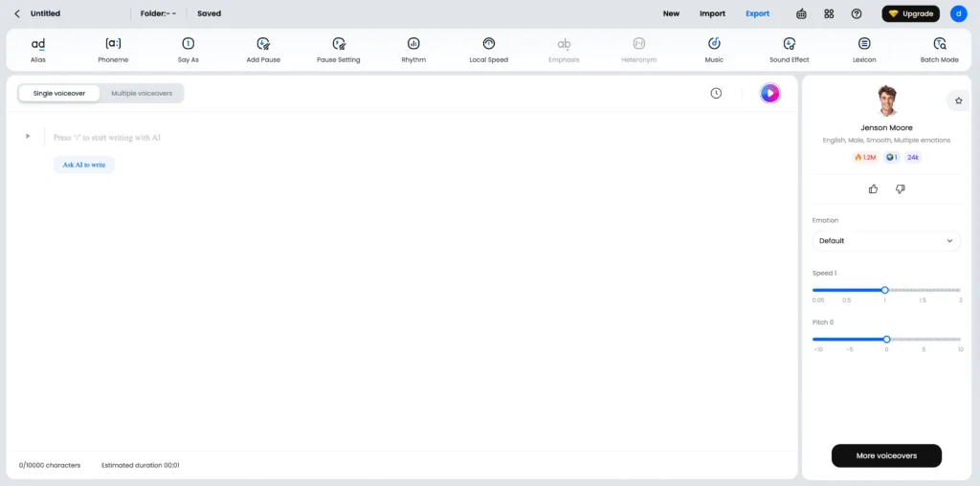Expand the Emotion dropdown
Screen dimensions: 980x486
(886, 241)
